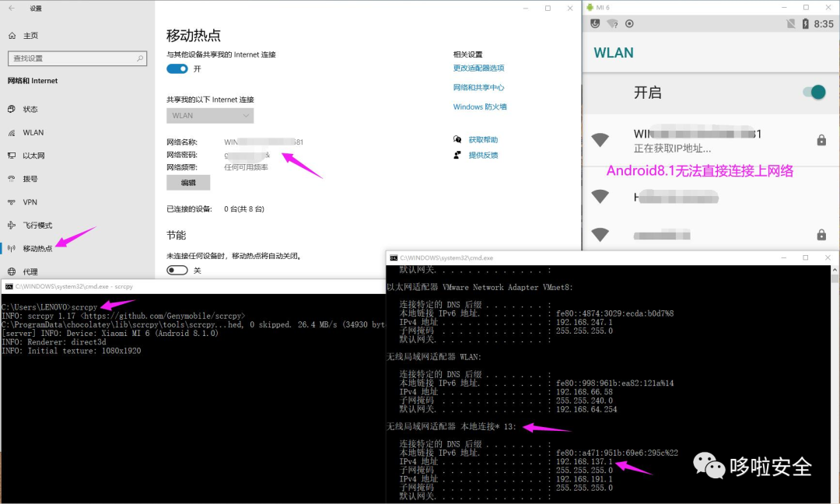The image size is (840, 504).
Task: Go back with the Settings back arrow
Action: 12,8
